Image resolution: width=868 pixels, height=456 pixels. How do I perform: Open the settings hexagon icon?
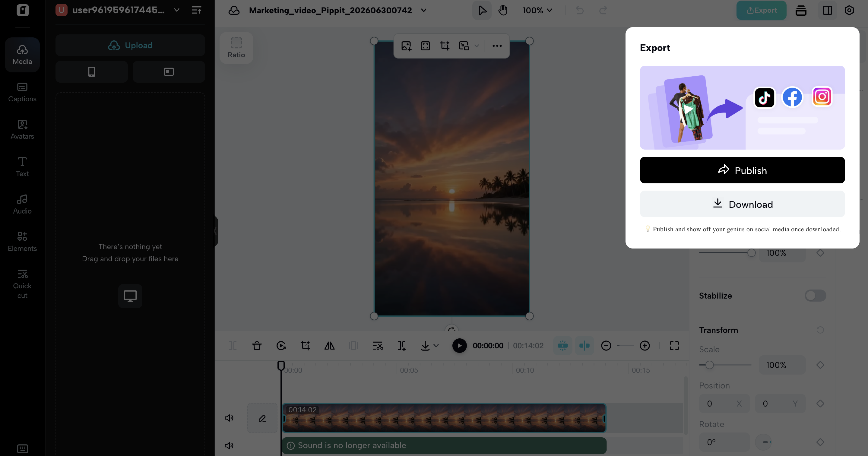point(849,11)
